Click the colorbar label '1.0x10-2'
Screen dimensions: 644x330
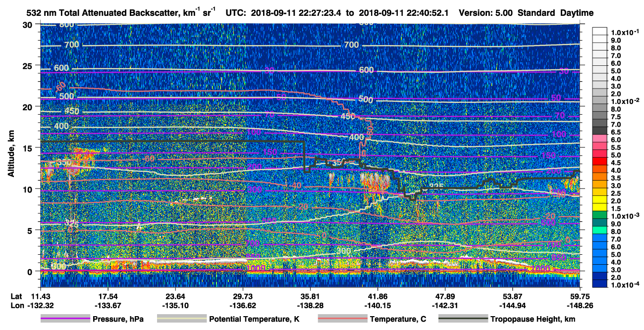click(624, 100)
